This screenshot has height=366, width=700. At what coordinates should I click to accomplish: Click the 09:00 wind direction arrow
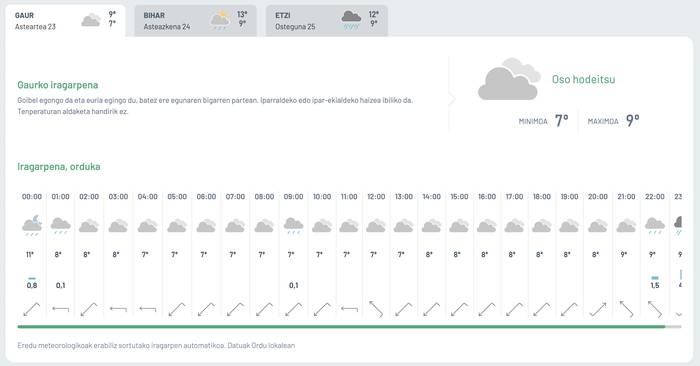click(293, 309)
